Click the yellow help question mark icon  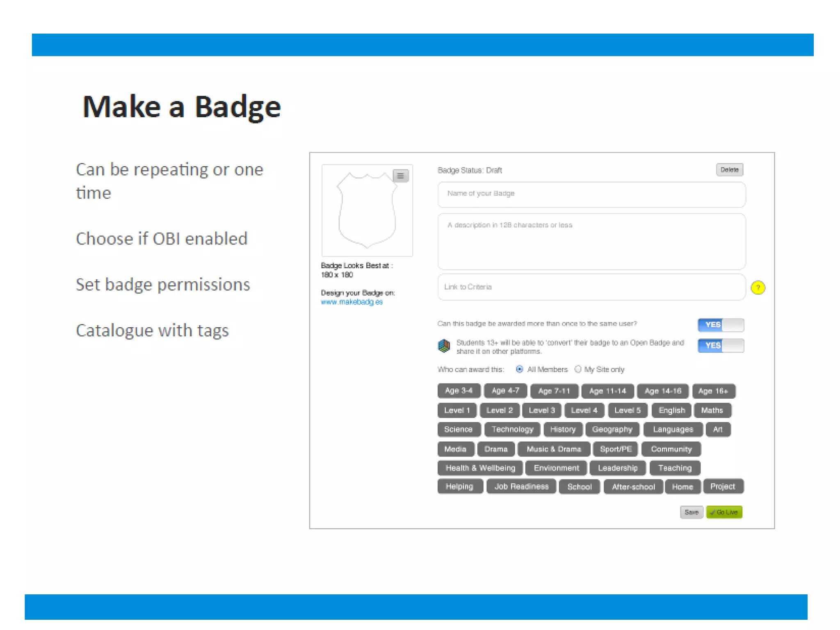758,288
